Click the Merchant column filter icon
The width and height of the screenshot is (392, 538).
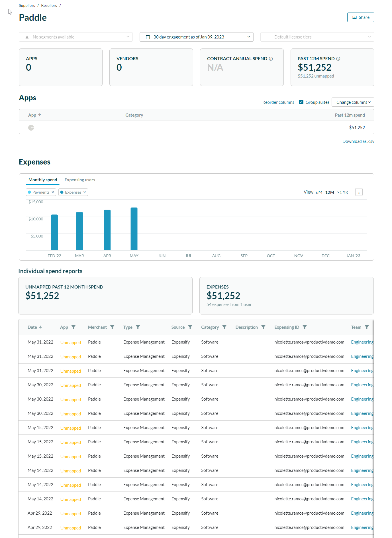112,327
